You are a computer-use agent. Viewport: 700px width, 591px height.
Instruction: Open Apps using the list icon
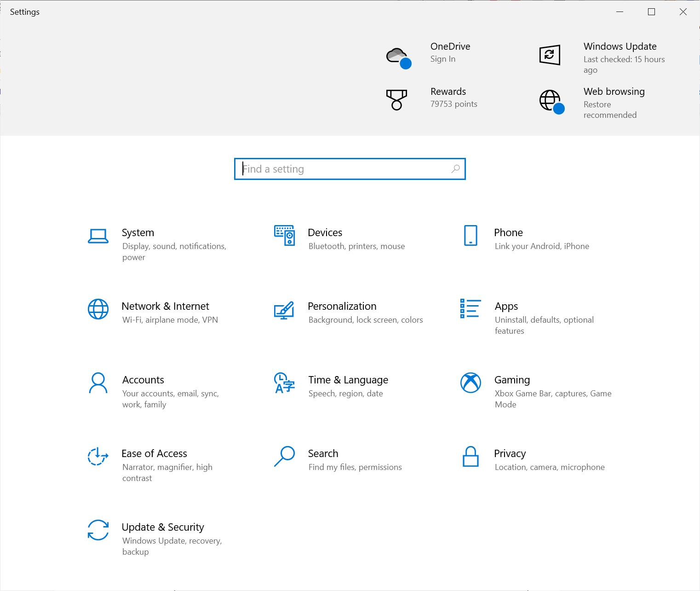pos(470,309)
